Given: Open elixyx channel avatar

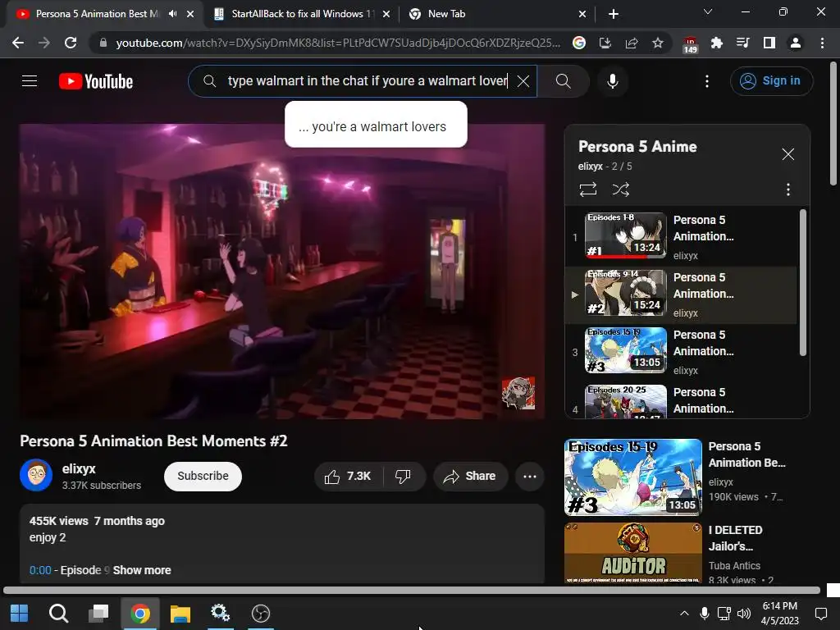Looking at the screenshot, I should [36, 475].
